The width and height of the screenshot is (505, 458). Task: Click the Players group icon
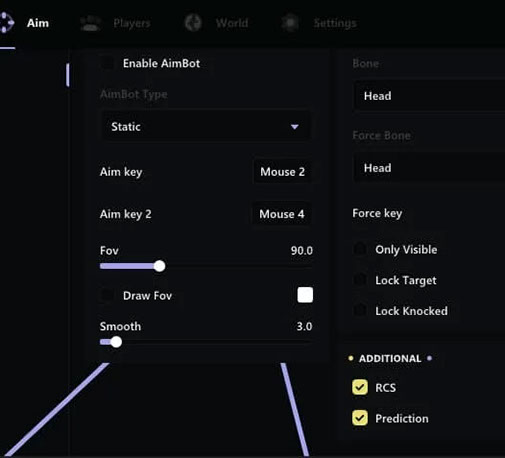coord(91,23)
